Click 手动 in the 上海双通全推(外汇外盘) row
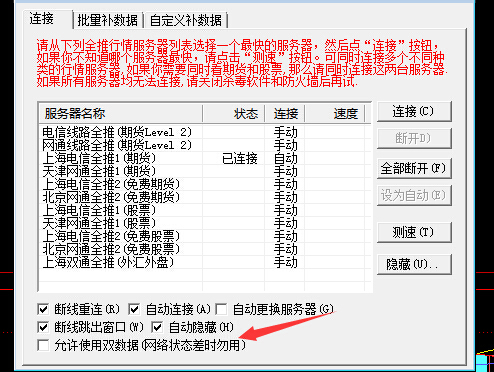The height and width of the screenshot is (372, 494). pyautogui.click(x=286, y=262)
